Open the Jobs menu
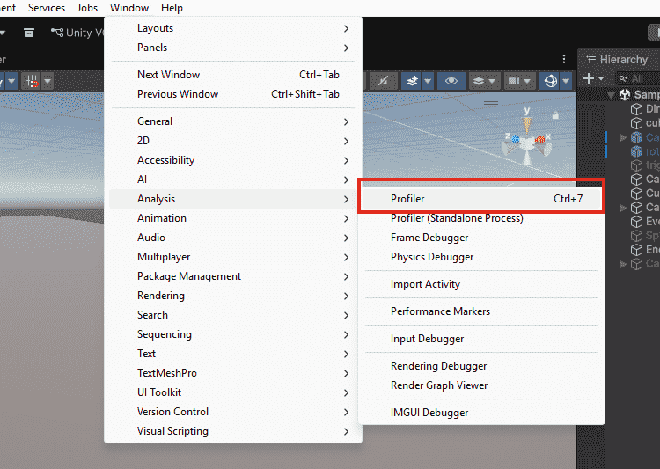This screenshot has height=469, width=660. tap(88, 8)
